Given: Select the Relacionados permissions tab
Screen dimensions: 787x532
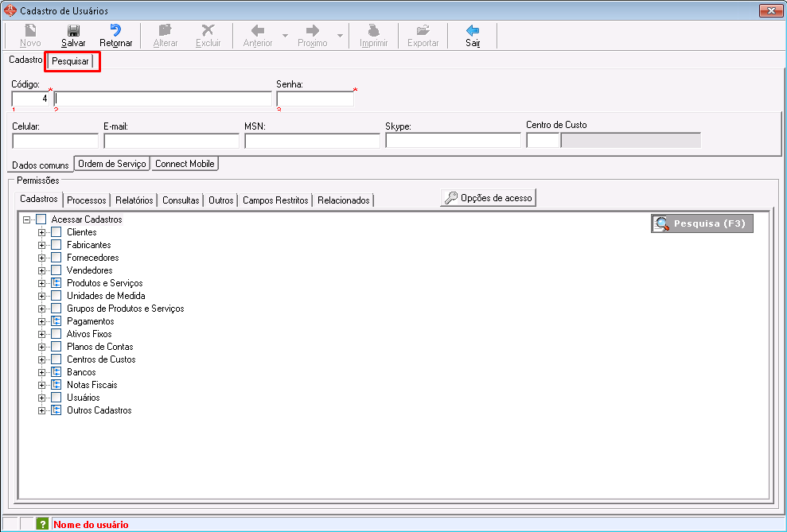Looking at the screenshot, I should pos(344,200).
